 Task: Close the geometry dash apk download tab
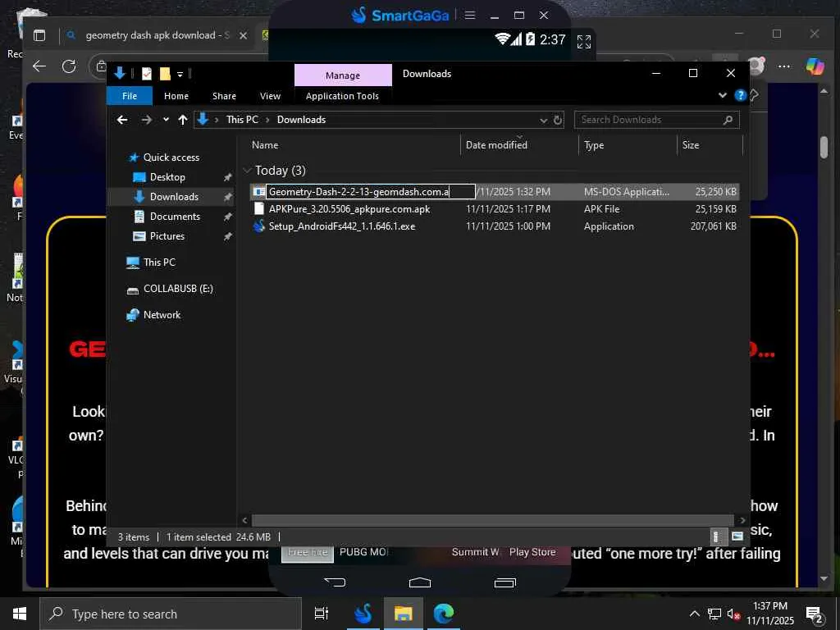[x=243, y=35]
